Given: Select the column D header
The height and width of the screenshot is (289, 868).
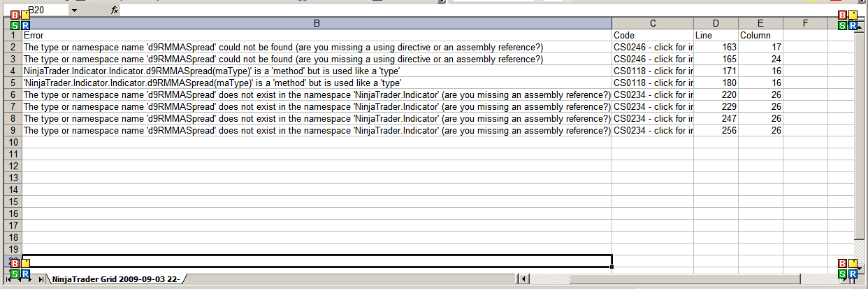Looking at the screenshot, I should pyautogui.click(x=715, y=23).
